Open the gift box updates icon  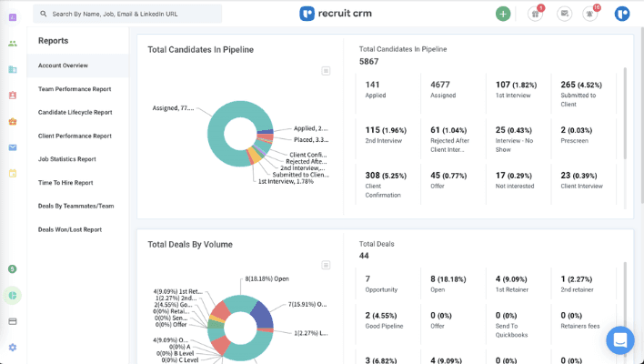[535, 14]
